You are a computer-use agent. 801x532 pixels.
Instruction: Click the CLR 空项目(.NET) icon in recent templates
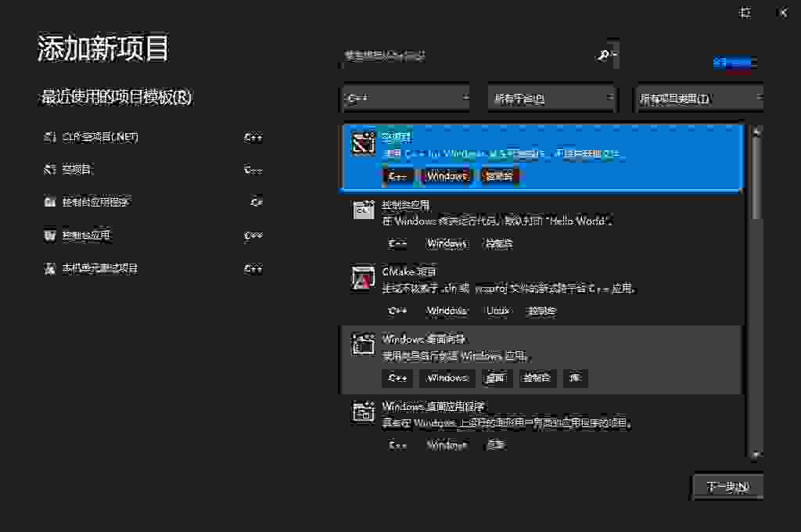[49, 137]
